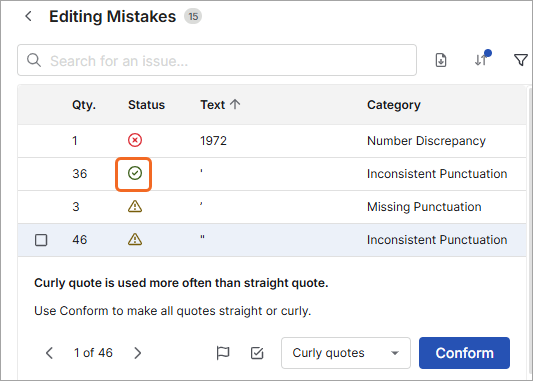The height and width of the screenshot is (381, 533).
Task: Click the warning triangle in the Missing Punctuation row
Action: click(135, 206)
